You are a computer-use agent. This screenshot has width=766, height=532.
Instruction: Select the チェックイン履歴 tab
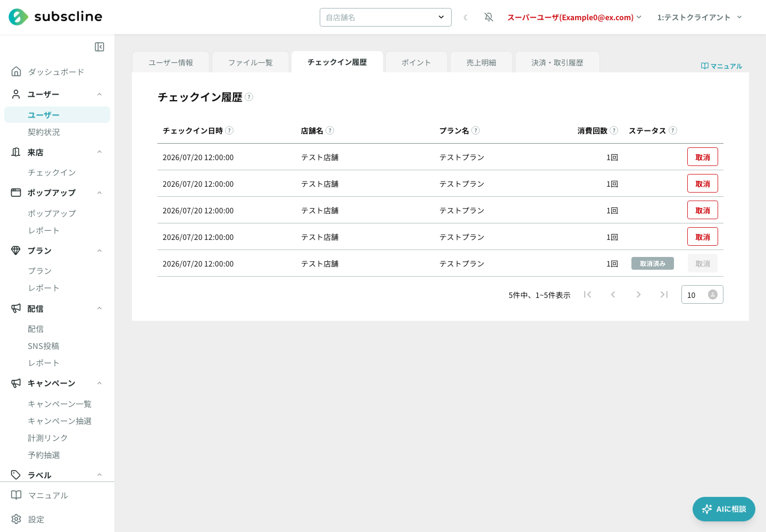[337, 62]
